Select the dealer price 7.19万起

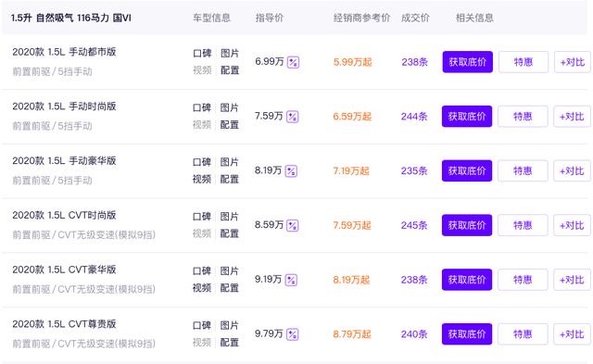(351, 170)
